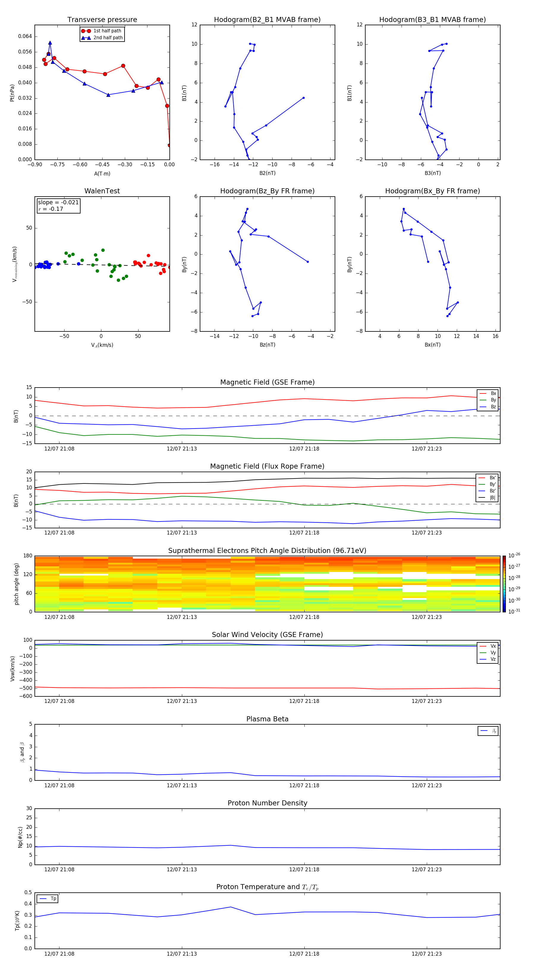Click the 'Proton Number Density' title
The width and height of the screenshot is (535, 980).
267,803
